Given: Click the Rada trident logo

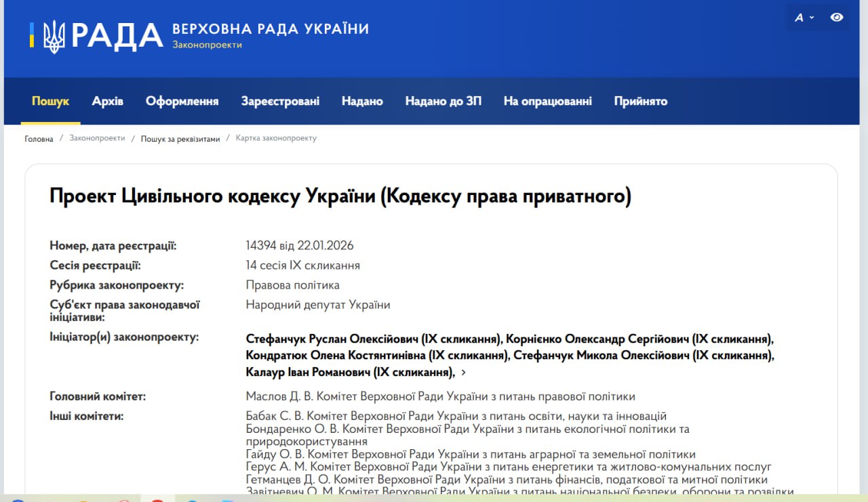Looking at the screenshot, I should 54,36.
